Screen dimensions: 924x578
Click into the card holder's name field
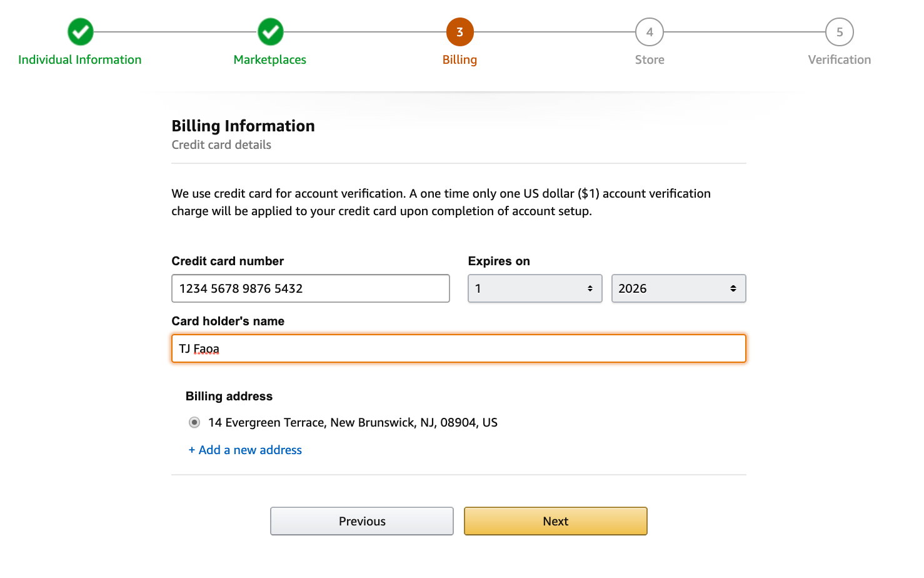click(x=458, y=348)
